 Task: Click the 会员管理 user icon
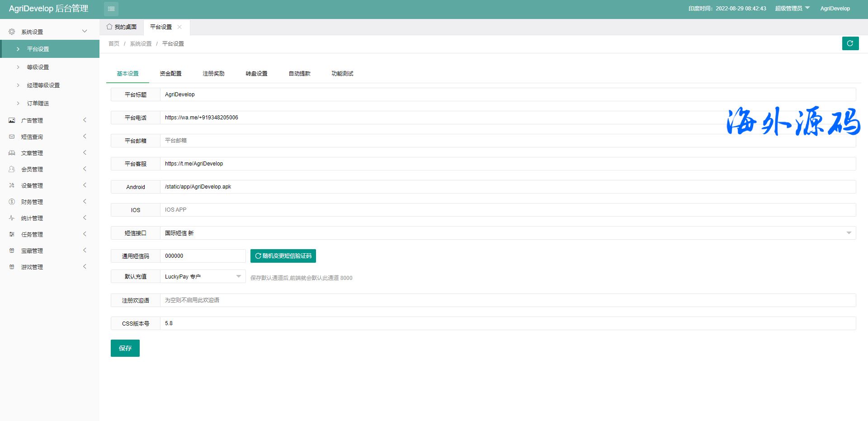click(x=12, y=169)
